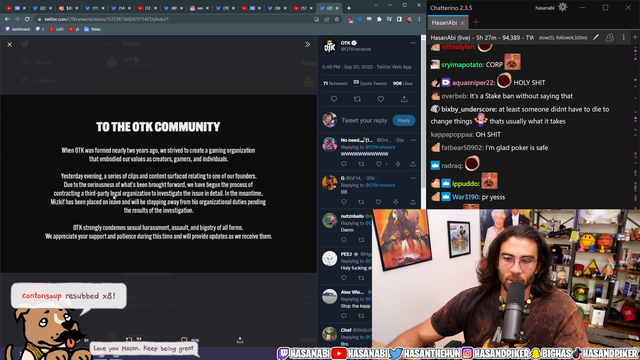Reply to the OTK tweet (comment icon)

pyautogui.click(x=334, y=99)
